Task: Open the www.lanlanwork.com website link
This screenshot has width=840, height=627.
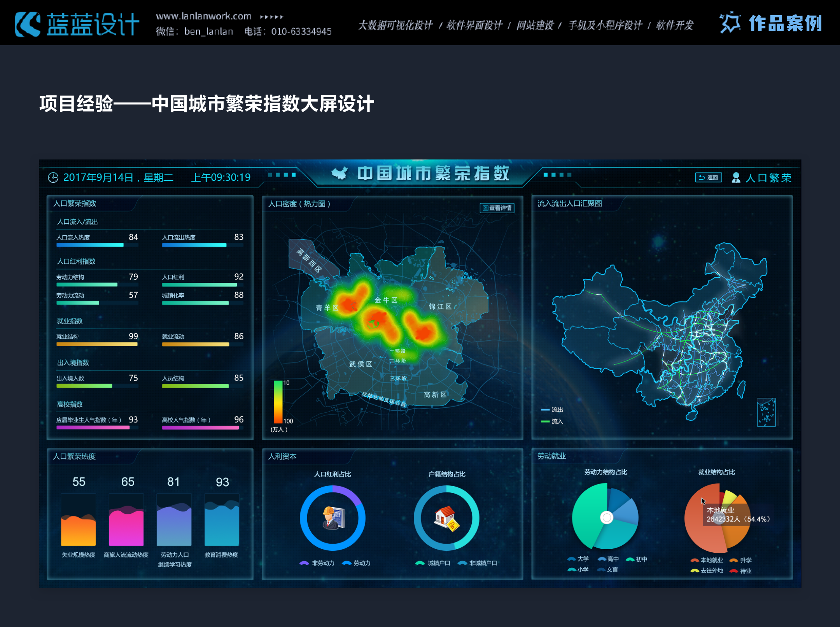Action: pyautogui.click(x=204, y=16)
